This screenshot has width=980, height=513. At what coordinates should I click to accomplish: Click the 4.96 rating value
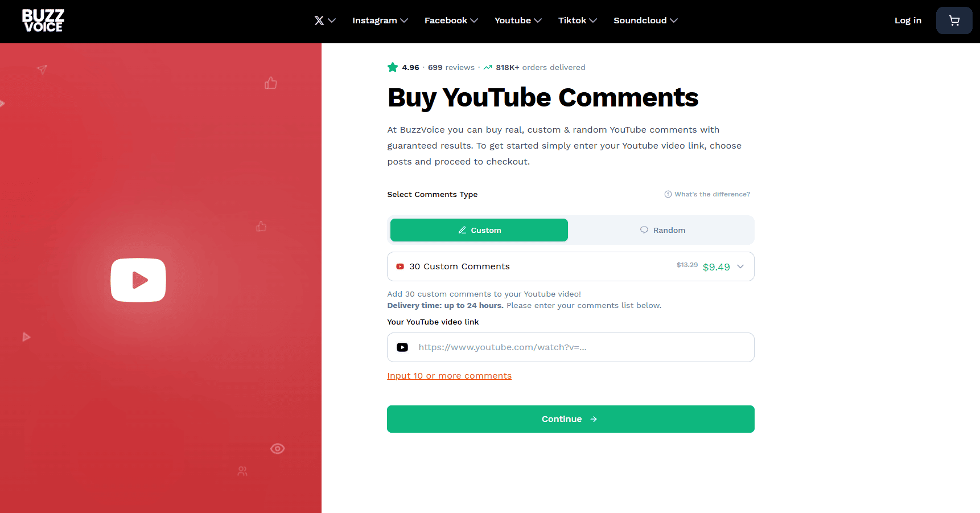coord(411,67)
